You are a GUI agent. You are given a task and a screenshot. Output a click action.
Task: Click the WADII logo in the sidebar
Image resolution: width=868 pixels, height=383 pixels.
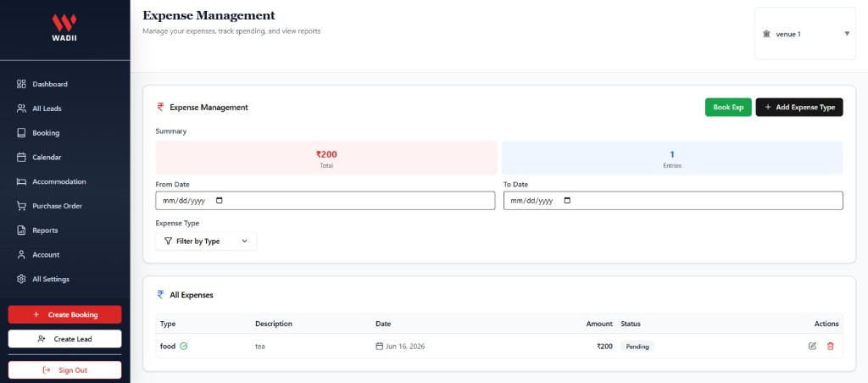pos(64,28)
